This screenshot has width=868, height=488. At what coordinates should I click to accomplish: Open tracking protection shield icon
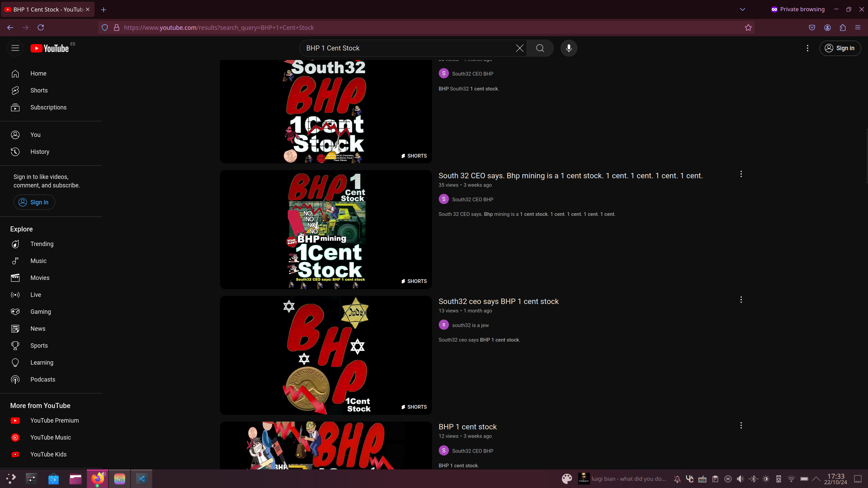tap(105, 28)
